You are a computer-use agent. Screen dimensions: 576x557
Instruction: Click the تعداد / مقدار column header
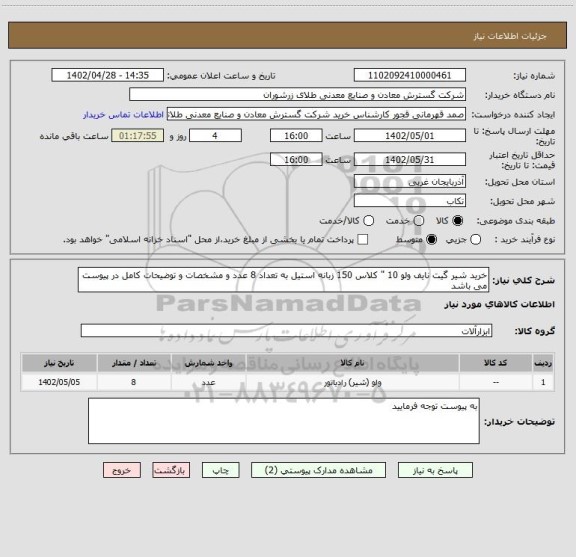134,363
